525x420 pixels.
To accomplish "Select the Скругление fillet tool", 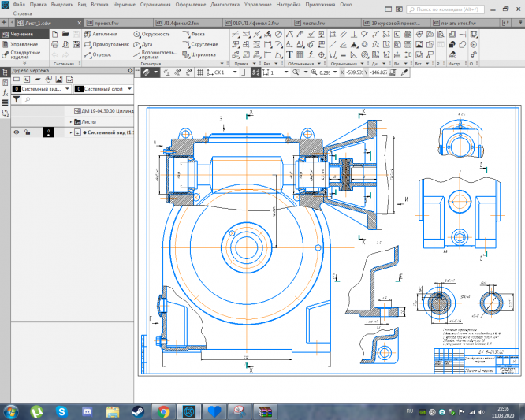I will pos(202,45).
